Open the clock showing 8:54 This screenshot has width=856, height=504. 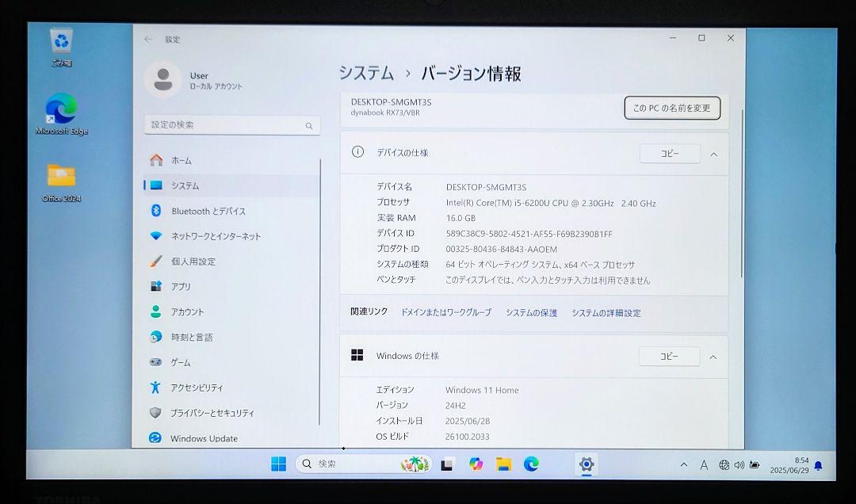coord(789,465)
